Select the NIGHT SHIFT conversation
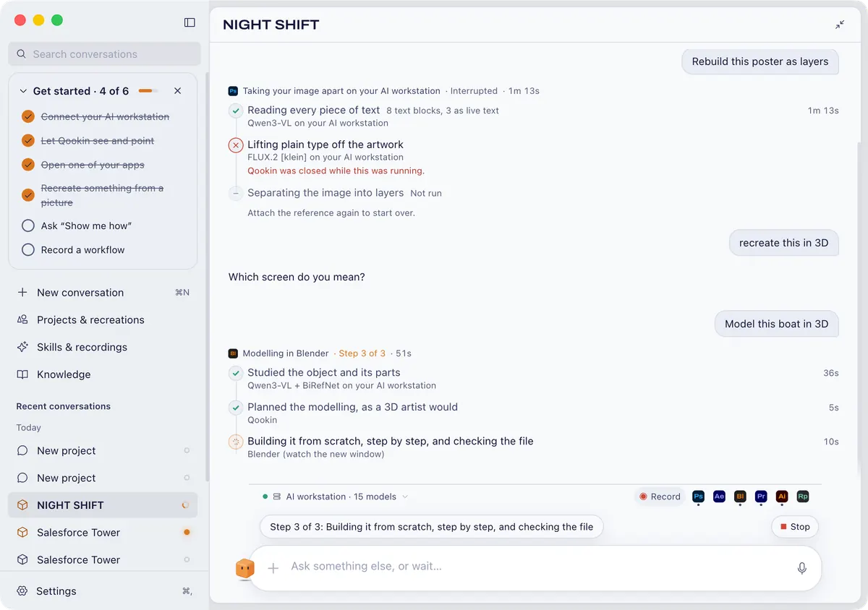Image resolution: width=868 pixels, height=610 pixels. [103, 505]
